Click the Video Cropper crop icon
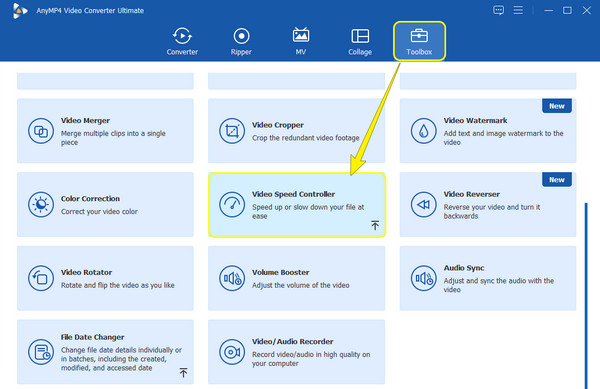Image resolution: width=600 pixels, height=389 pixels. click(x=232, y=131)
